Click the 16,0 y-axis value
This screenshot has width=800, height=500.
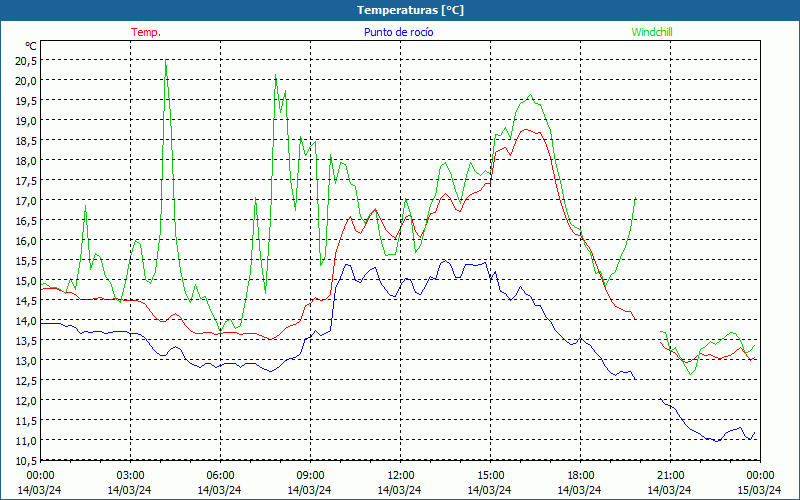[27, 240]
